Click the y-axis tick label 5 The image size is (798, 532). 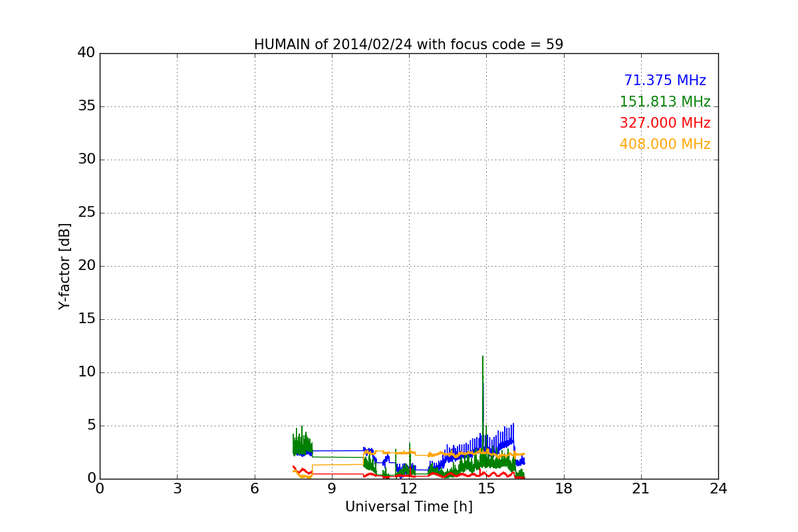90,426
